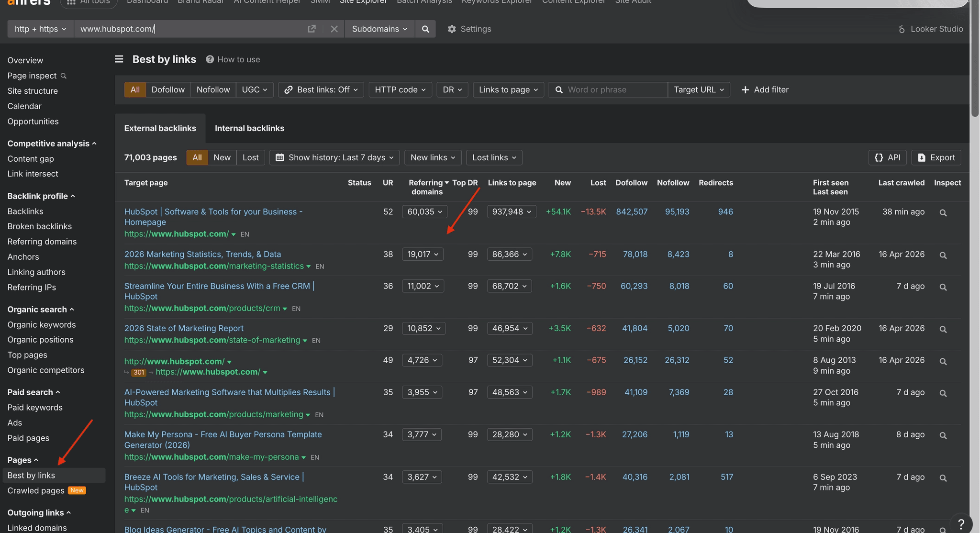The width and height of the screenshot is (980, 533).
Task: Click the Word or phrase search field
Action: [x=608, y=89]
